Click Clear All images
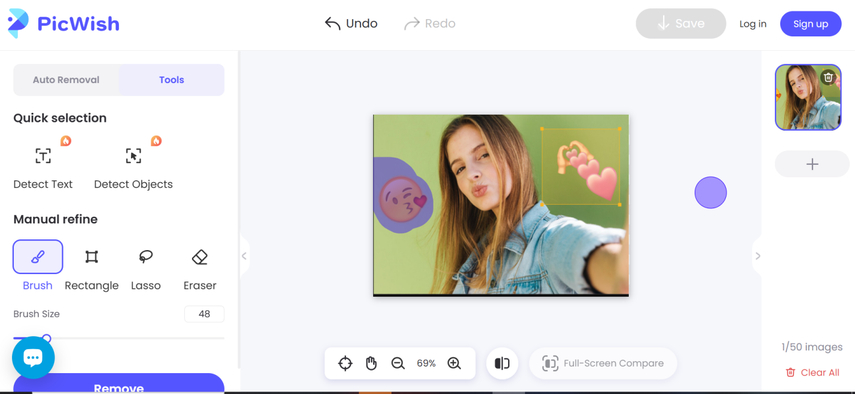The height and width of the screenshot is (394, 855). click(812, 373)
